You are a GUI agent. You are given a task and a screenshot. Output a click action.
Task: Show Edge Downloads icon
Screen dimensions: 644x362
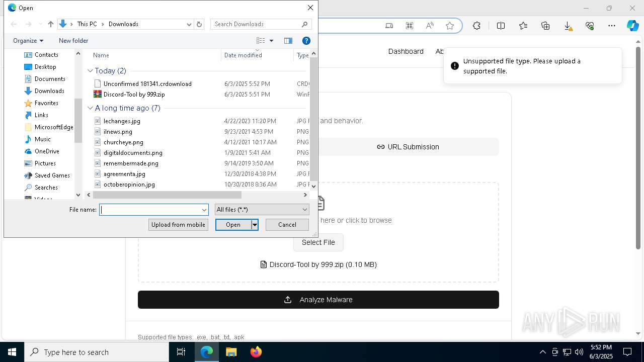pyautogui.click(x=568, y=26)
